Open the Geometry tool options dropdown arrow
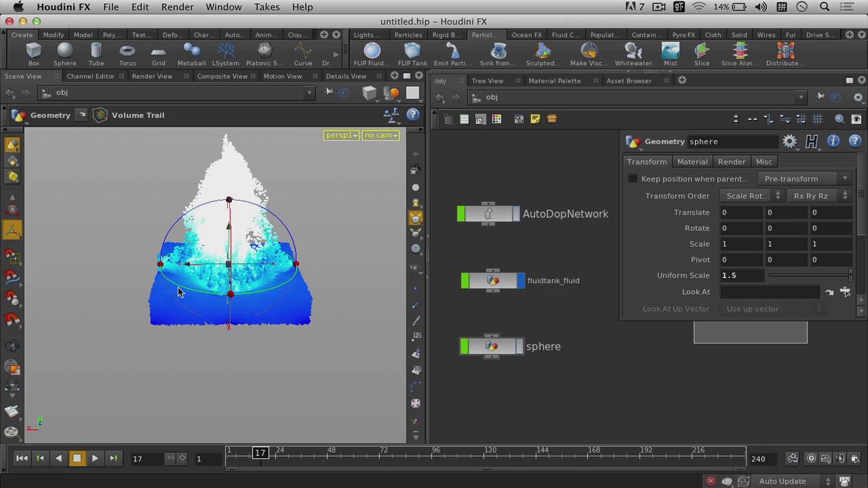Image resolution: width=868 pixels, height=488 pixels. pyautogui.click(x=82, y=115)
